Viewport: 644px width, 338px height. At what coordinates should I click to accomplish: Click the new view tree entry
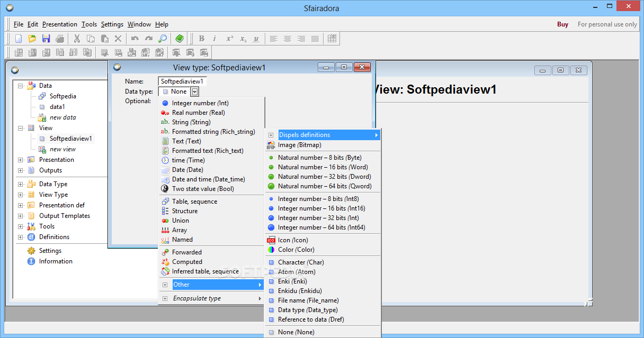pyautogui.click(x=63, y=149)
